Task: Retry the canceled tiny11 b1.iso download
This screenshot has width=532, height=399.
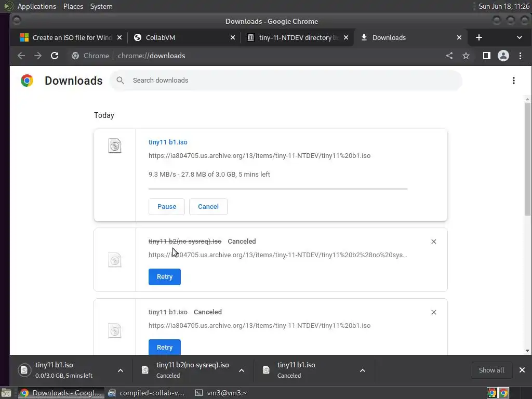Action: pos(165,347)
